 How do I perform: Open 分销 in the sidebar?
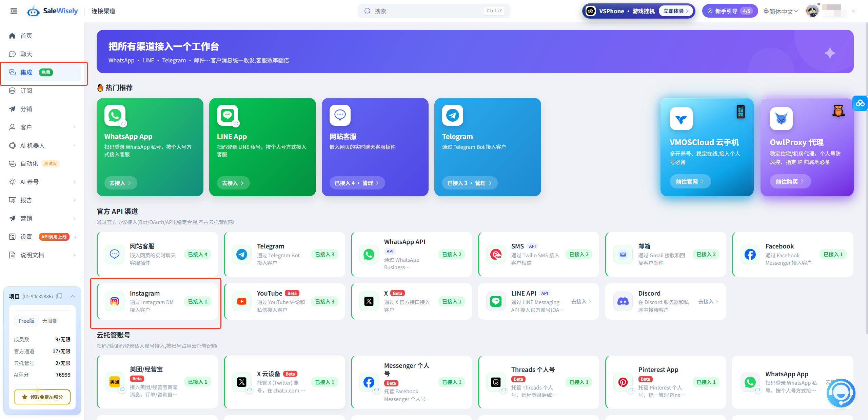[42, 109]
